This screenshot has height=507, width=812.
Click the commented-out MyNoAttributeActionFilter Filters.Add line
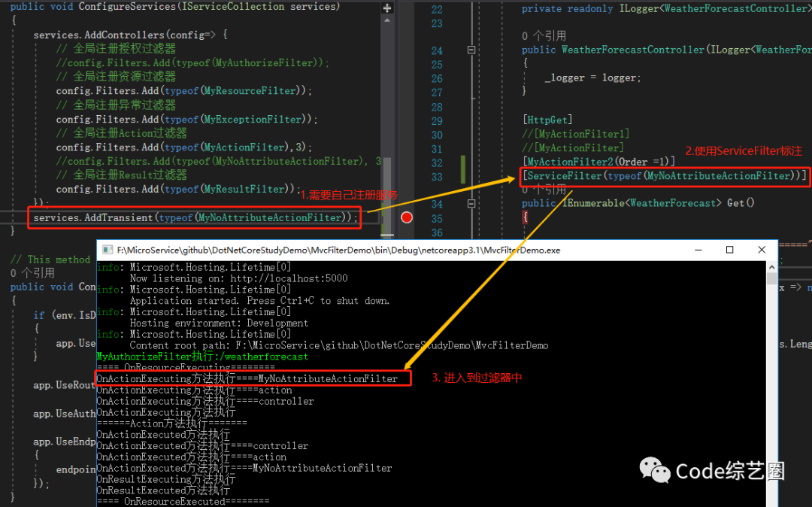tap(219, 161)
